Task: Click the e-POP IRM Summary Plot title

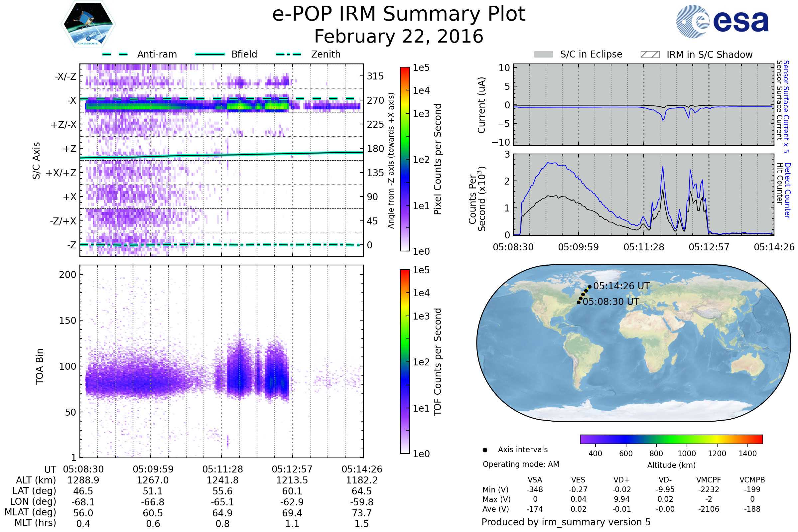Action: coord(399,14)
